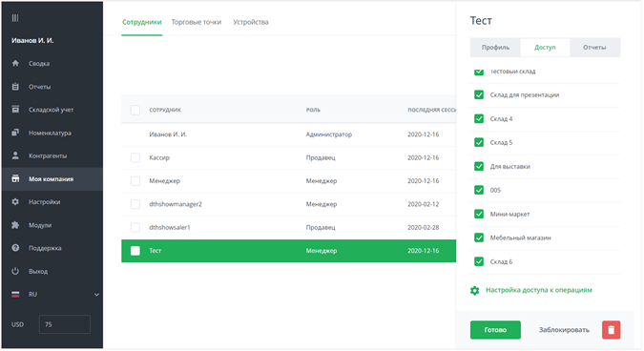
Task: Click date 2020-02-12 in table
Action: point(423,204)
